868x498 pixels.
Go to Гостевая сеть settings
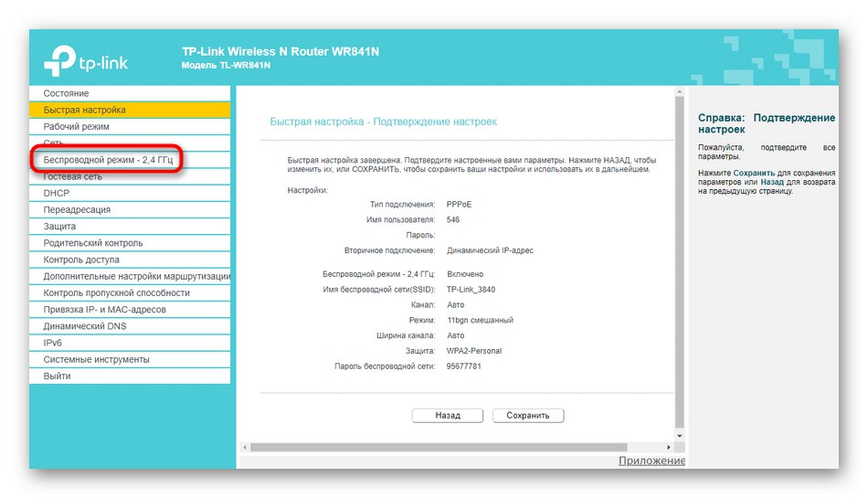click(130, 176)
